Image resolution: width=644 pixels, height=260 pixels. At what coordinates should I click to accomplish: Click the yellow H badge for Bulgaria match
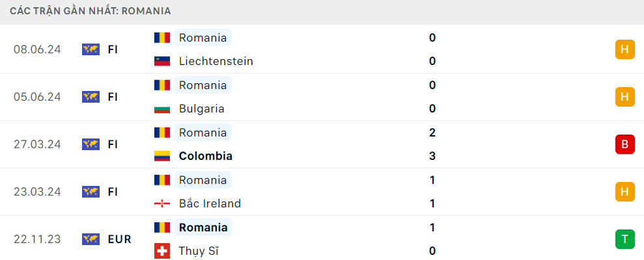[624, 97]
